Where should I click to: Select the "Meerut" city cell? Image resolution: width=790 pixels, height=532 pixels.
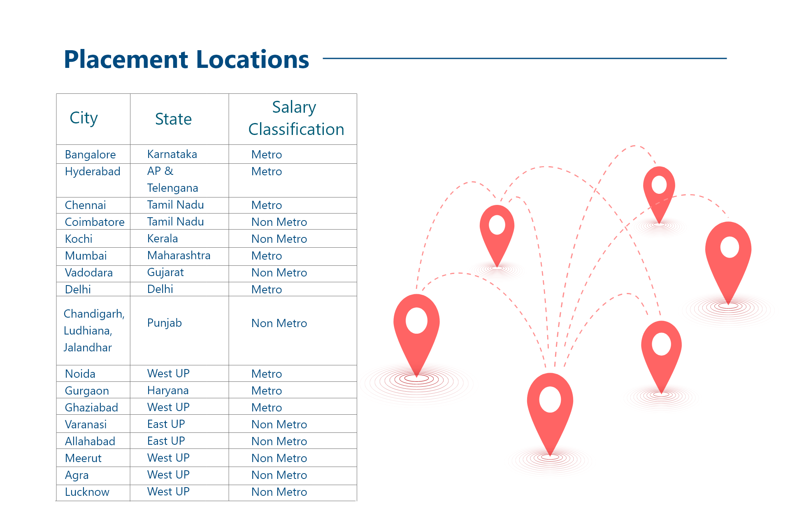83,458
